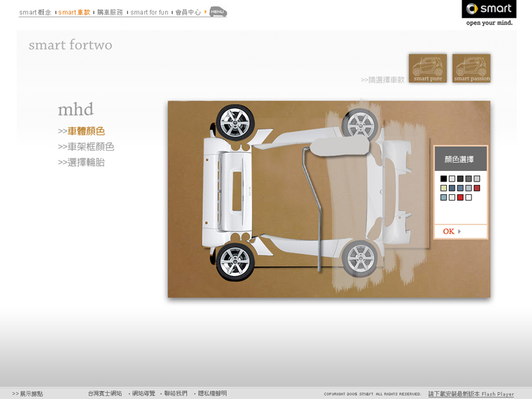Pick the dark charcoal color swatch
Image resolution: width=532 pixels, height=399 pixels.
tap(460, 178)
